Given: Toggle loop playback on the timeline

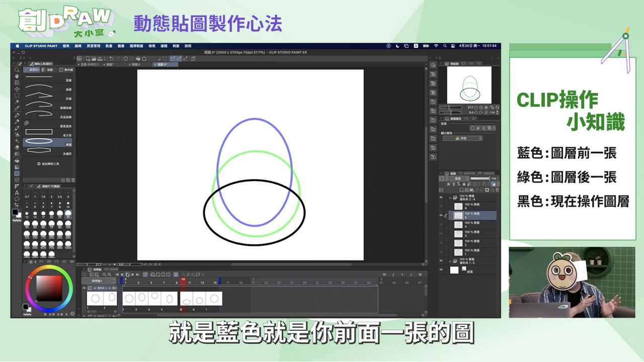Looking at the screenshot, I should [x=145, y=275].
